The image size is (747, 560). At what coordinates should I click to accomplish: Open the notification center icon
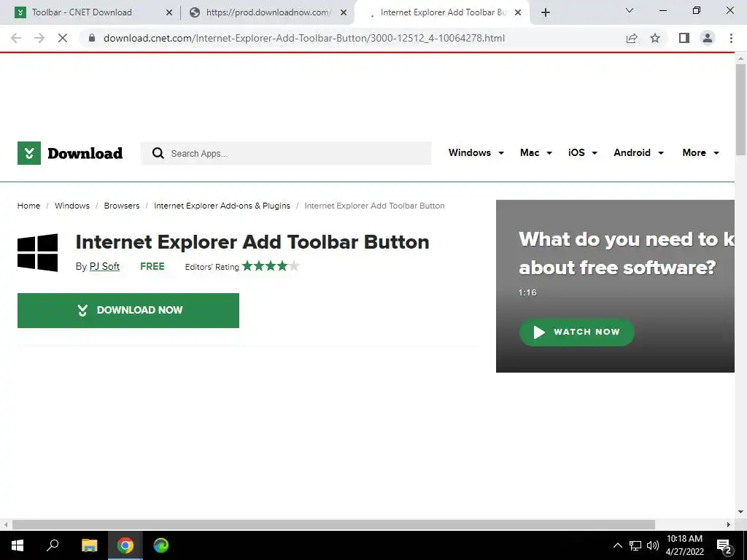pyautogui.click(x=724, y=545)
